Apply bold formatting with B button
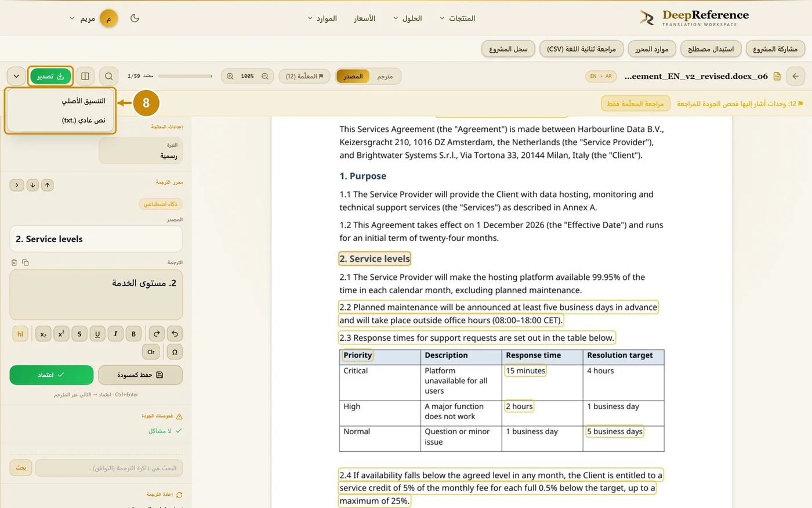This screenshot has width=812, height=508. click(x=133, y=334)
